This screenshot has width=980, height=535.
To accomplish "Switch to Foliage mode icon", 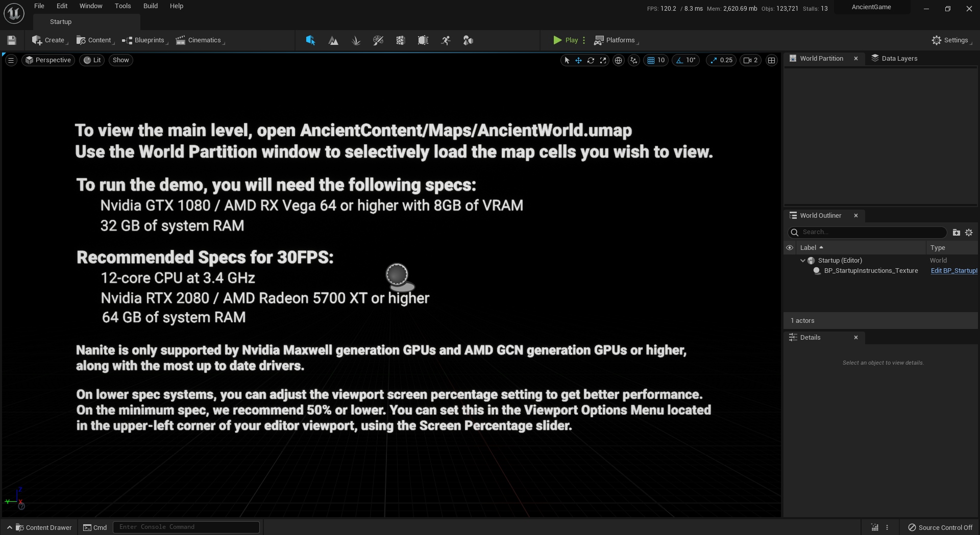I will click(x=356, y=40).
